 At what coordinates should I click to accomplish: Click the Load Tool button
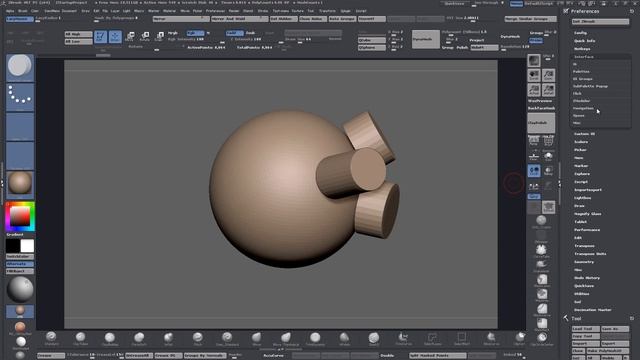(586, 329)
